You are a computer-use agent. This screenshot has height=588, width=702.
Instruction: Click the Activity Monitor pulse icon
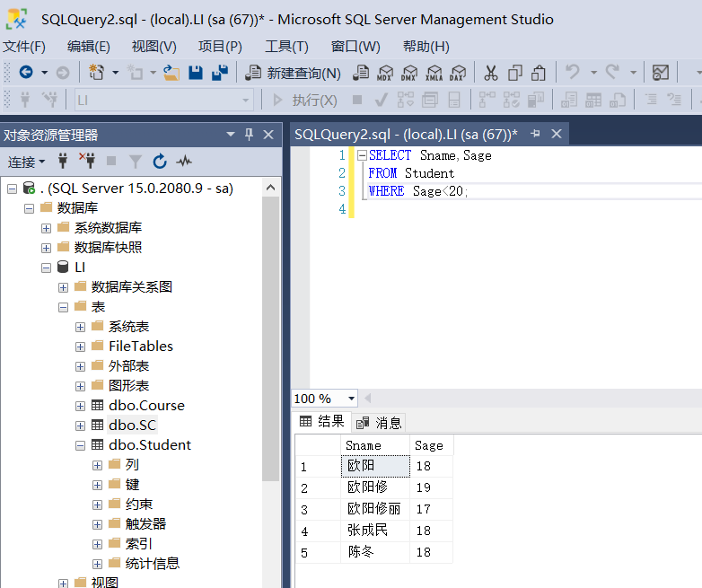point(184,161)
